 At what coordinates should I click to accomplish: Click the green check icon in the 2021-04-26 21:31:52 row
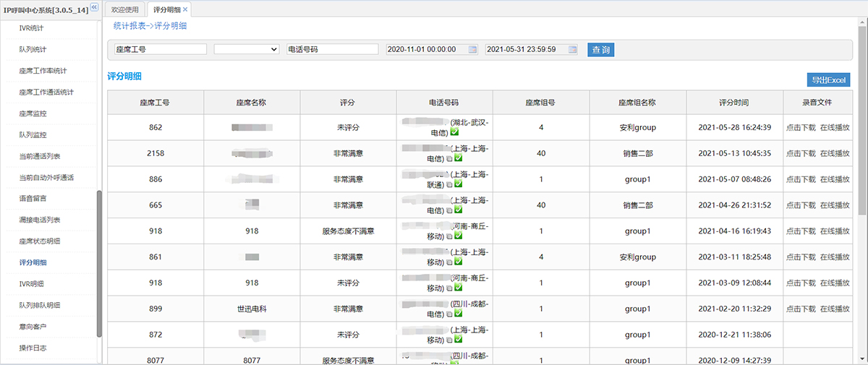click(x=458, y=211)
